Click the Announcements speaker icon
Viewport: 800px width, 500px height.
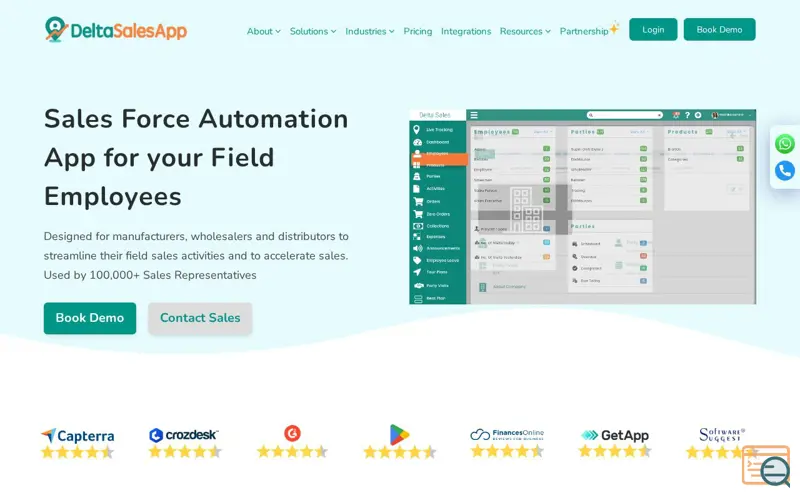[x=417, y=248]
